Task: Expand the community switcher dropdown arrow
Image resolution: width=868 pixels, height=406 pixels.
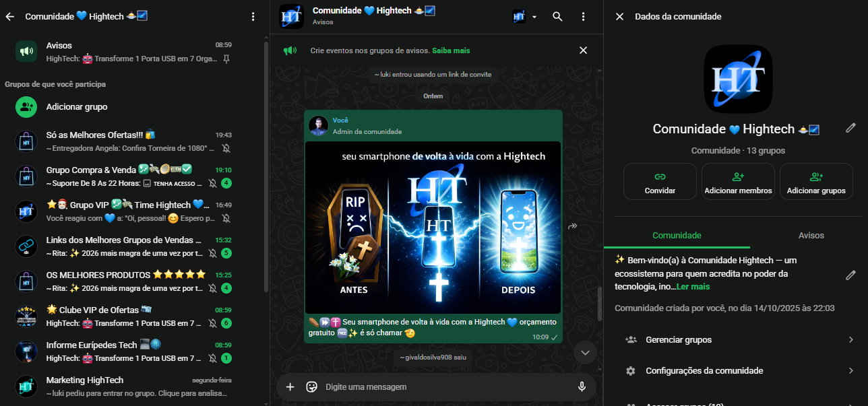Action: click(534, 17)
